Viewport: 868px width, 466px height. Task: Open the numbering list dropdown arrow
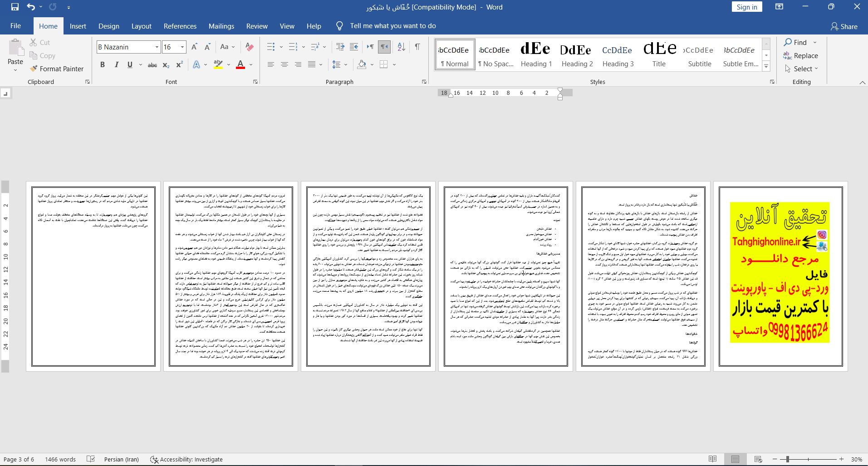tap(303, 47)
